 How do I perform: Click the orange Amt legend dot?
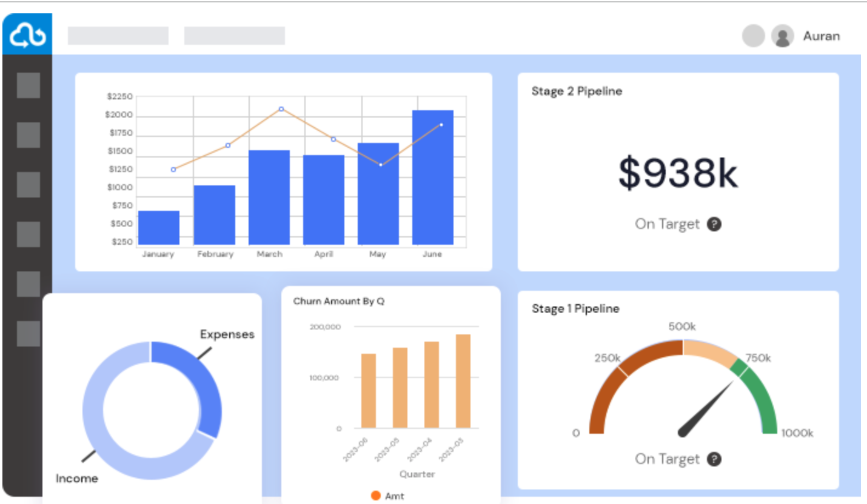[x=375, y=496]
